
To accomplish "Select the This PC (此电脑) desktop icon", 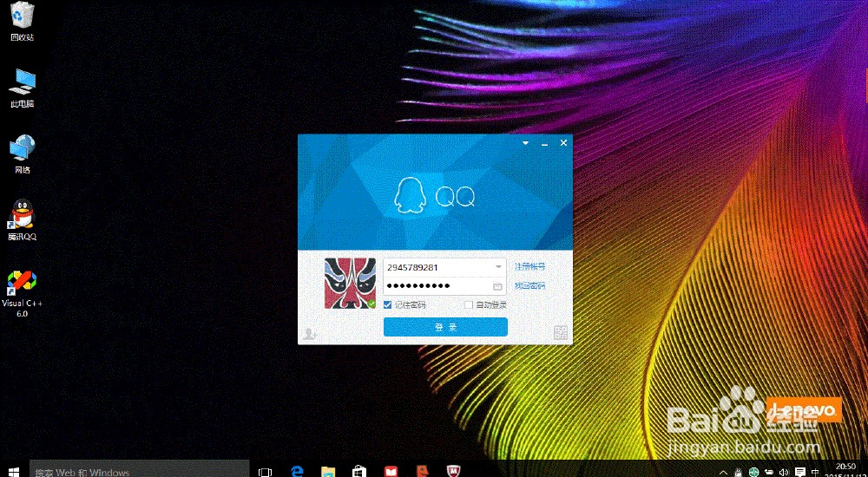I will click(x=23, y=88).
